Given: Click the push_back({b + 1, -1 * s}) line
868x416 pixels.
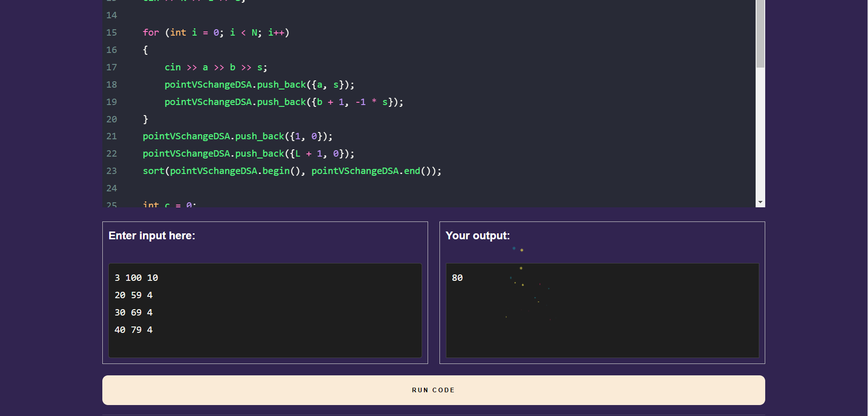Looking at the screenshot, I should 284,102.
